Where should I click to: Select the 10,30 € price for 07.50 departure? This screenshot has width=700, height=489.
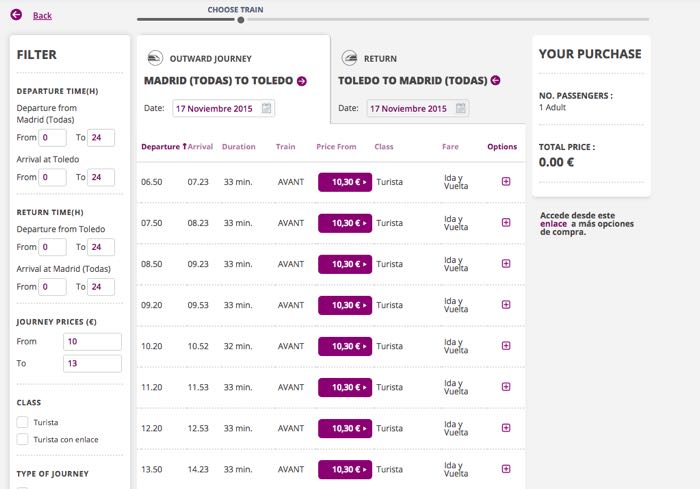[345, 223]
